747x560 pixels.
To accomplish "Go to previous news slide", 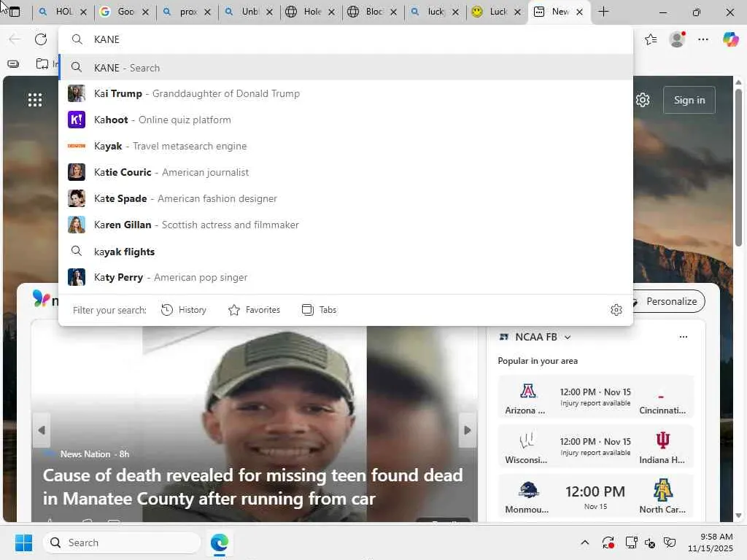I will (x=41, y=430).
